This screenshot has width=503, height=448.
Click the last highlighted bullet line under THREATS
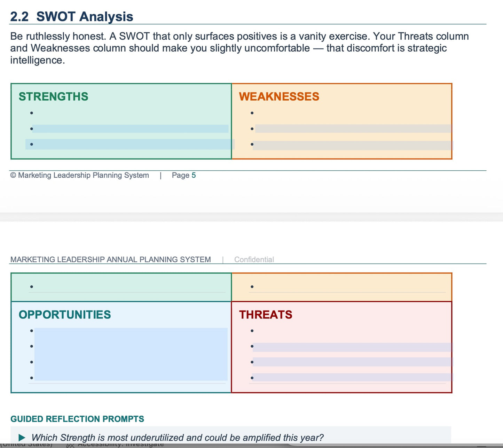point(353,377)
